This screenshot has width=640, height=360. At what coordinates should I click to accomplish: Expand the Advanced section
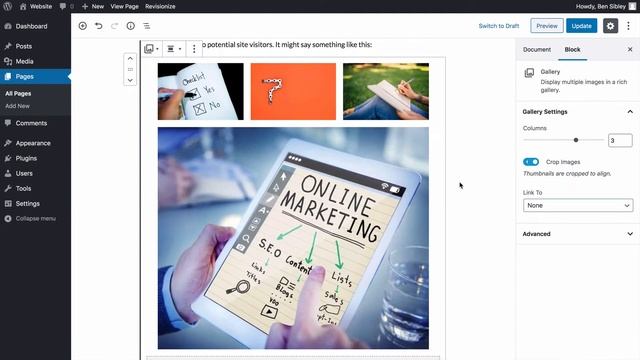[578, 234]
